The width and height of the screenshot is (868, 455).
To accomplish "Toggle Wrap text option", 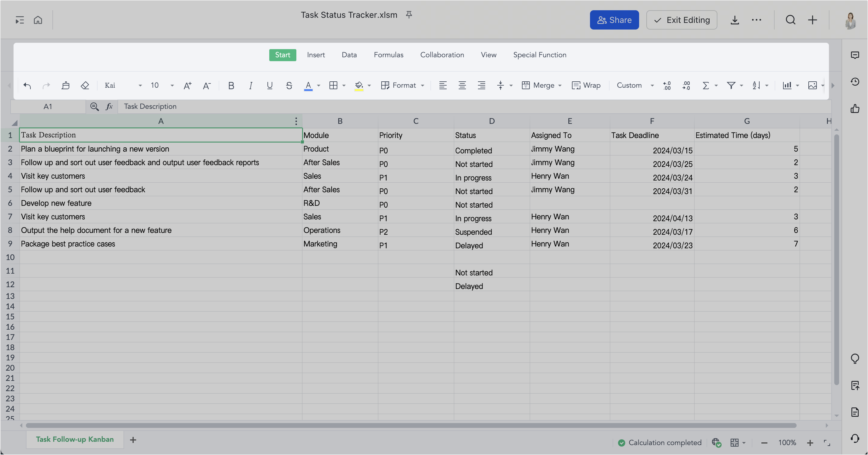I will pos(586,86).
